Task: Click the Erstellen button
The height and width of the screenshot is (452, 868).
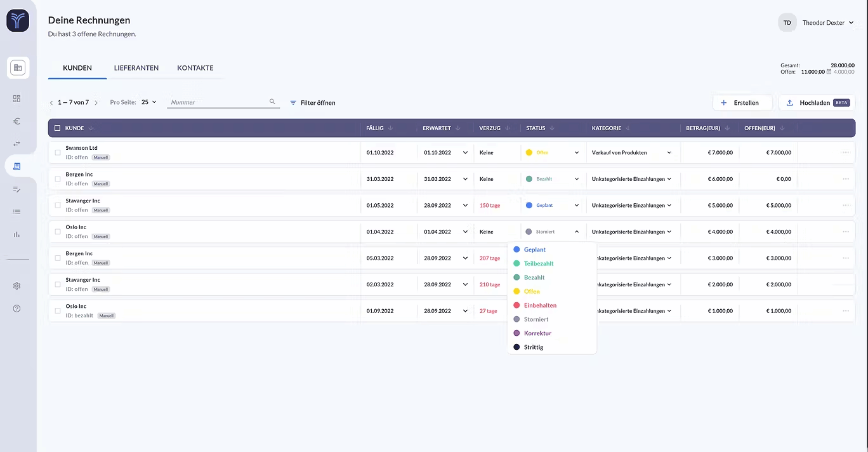Action: [742, 103]
